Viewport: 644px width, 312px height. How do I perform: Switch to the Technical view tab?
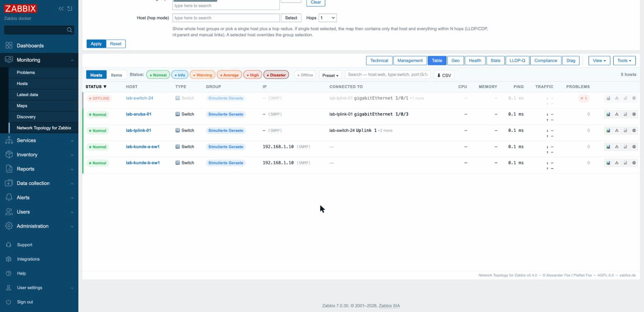(379, 61)
